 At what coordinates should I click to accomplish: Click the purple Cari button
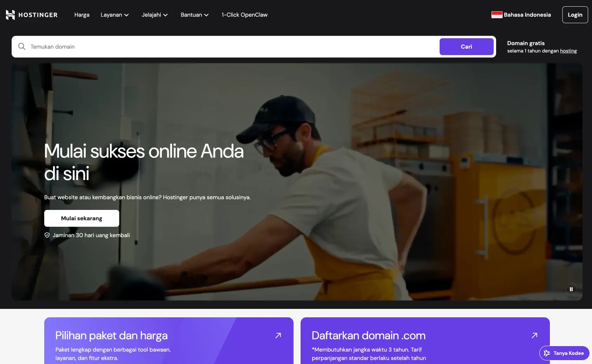tap(466, 47)
